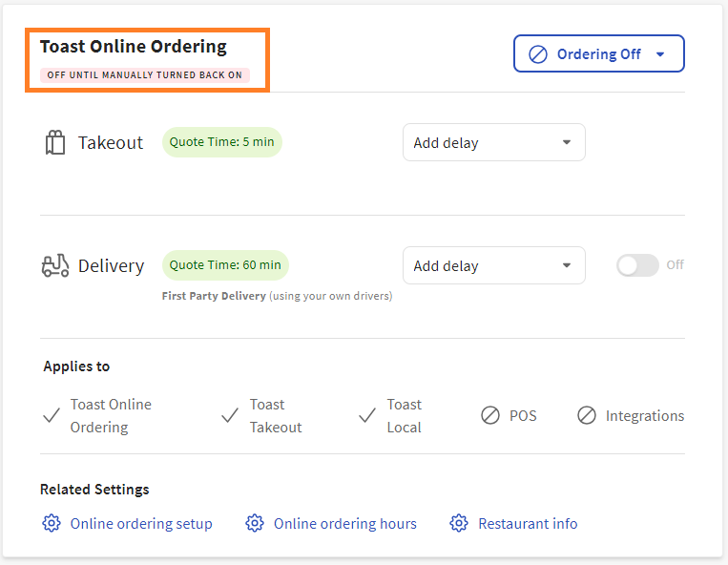Screen dimensions: 728x565
Task: Click the Takeout Quote Time 5 min badge
Action: (221, 142)
